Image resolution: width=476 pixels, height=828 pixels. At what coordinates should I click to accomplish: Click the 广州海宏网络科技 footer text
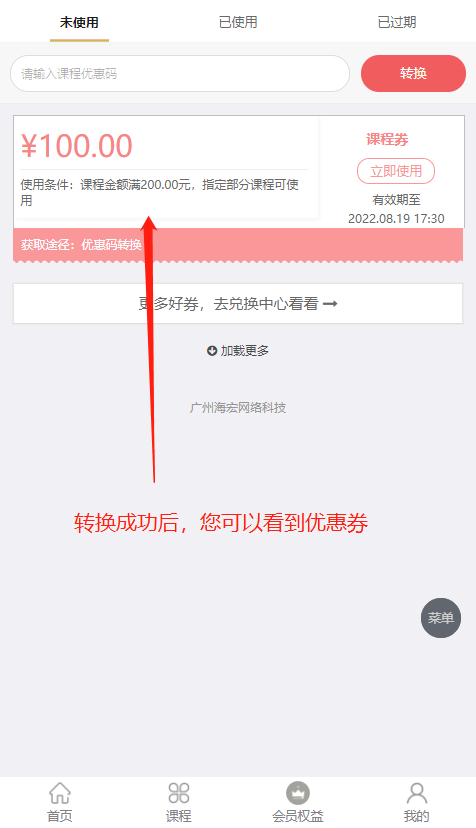coord(238,408)
